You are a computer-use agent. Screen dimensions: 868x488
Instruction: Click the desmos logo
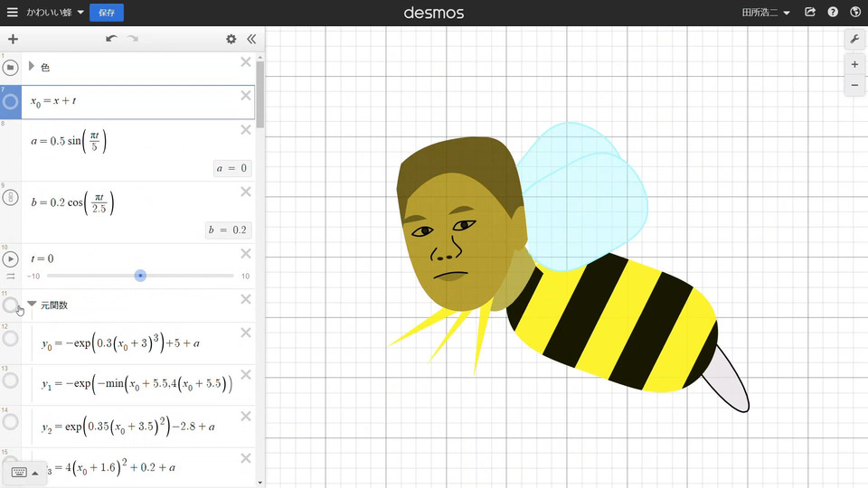click(433, 13)
